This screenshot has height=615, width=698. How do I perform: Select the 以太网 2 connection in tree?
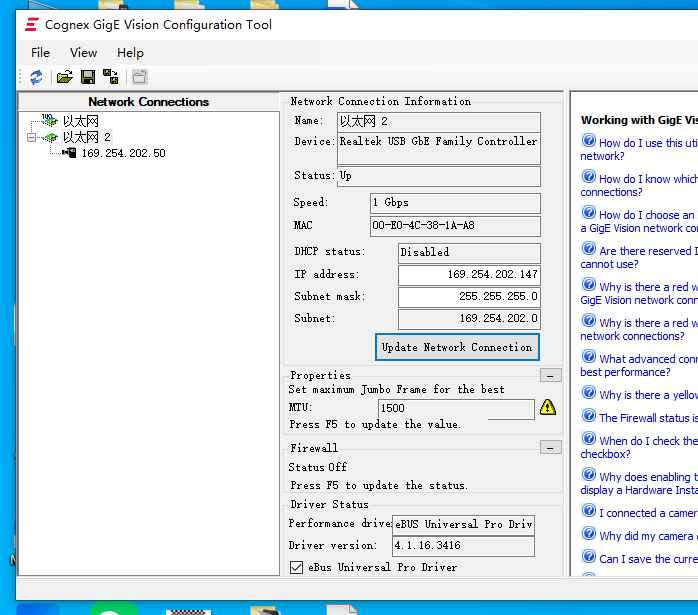pyautogui.click(x=87, y=137)
